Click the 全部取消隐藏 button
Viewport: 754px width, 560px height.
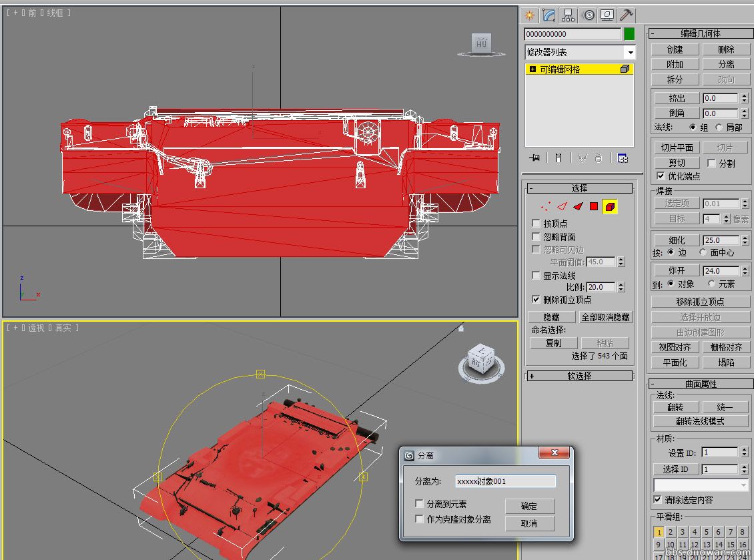(605, 317)
